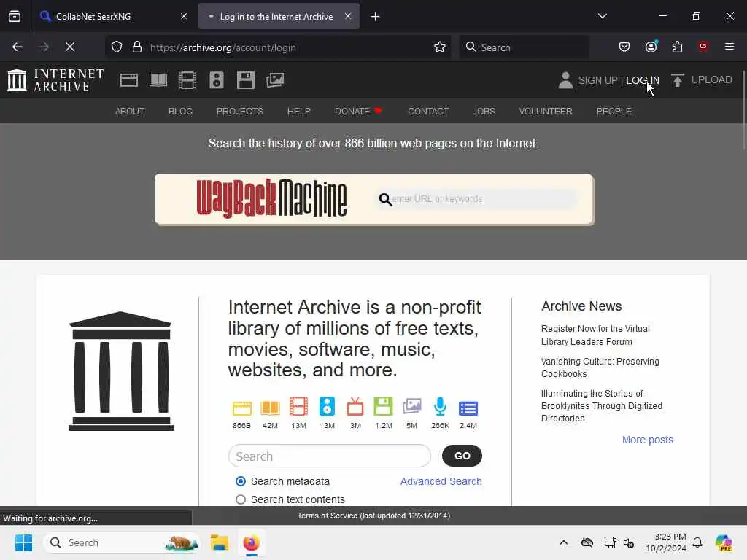Open the Advanced Search link
The height and width of the screenshot is (560, 747).
click(441, 481)
